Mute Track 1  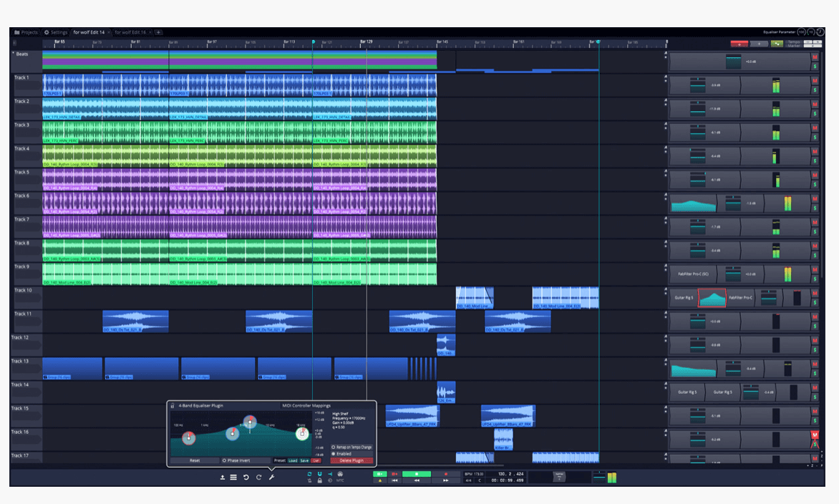coord(815,81)
